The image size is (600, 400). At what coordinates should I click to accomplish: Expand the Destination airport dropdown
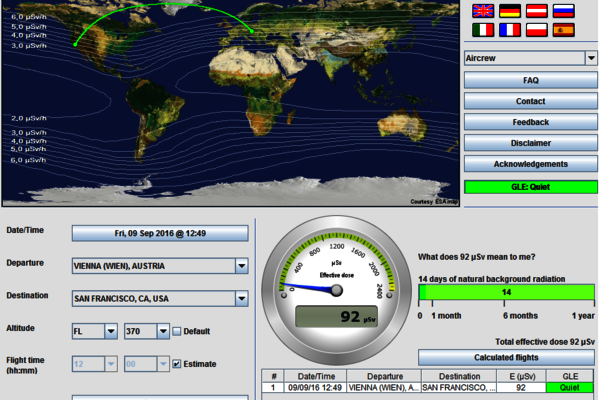tap(241, 298)
